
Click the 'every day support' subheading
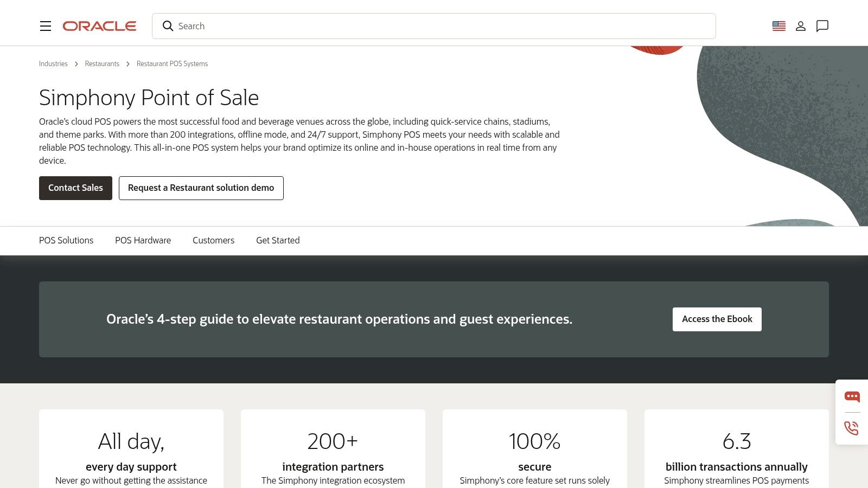pos(131,467)
